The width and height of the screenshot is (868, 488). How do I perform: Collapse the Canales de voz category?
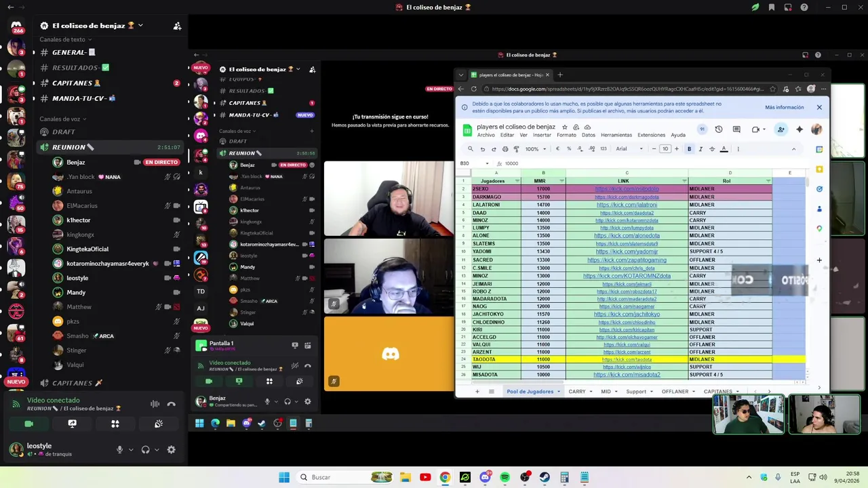(x=63, y=119)
